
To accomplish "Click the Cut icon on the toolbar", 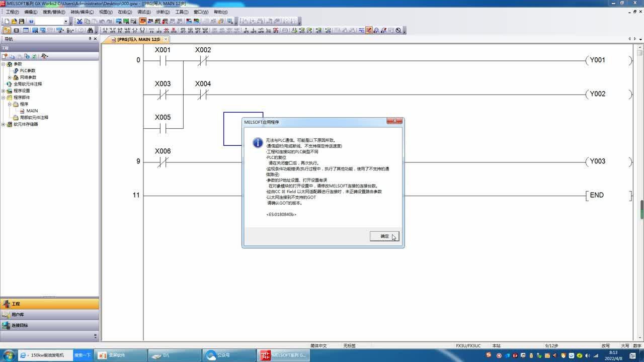I will 79,21.
